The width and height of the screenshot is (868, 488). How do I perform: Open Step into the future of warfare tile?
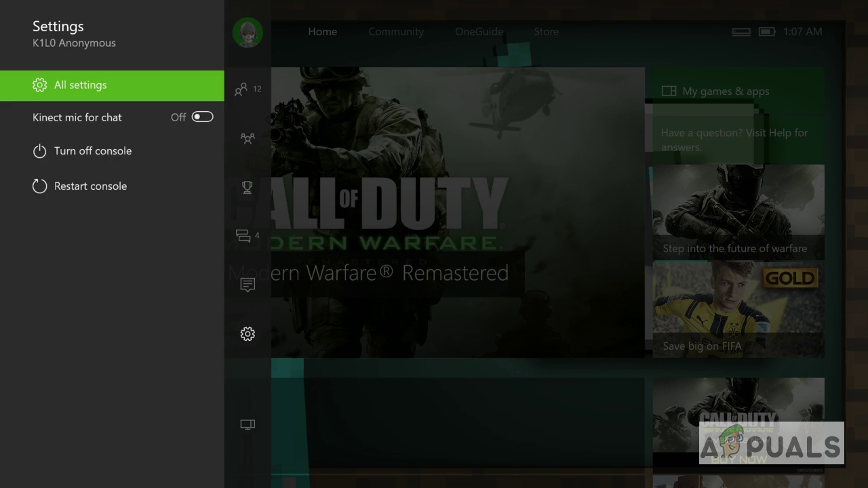(738, 212)
